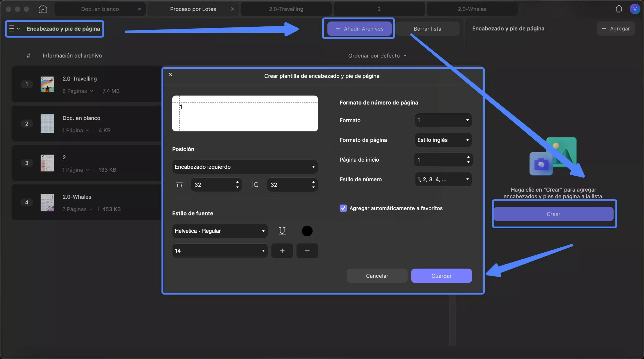Screen dimensions: 644x359
Task: Click the Información del archivo column header
Action: [72, 56]
